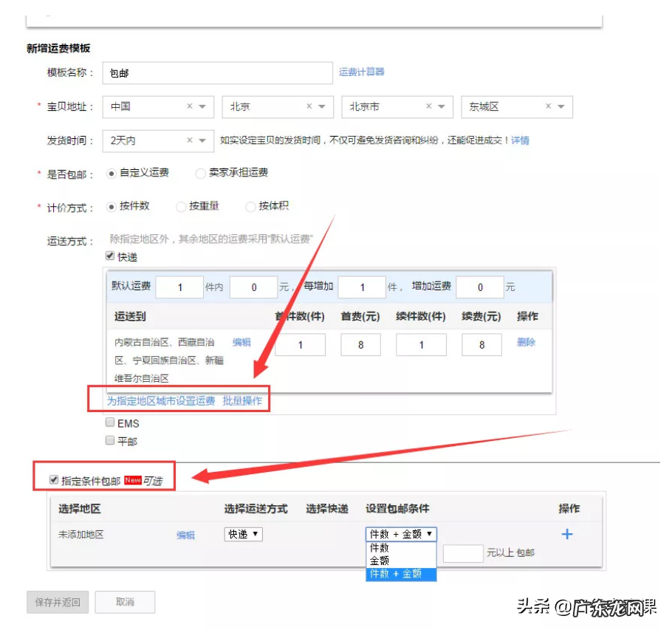Clear the 2天内 delivery time with its ×
Viewport: 672px width, 630px height.
pyautogui.click(x=189, y=140)
